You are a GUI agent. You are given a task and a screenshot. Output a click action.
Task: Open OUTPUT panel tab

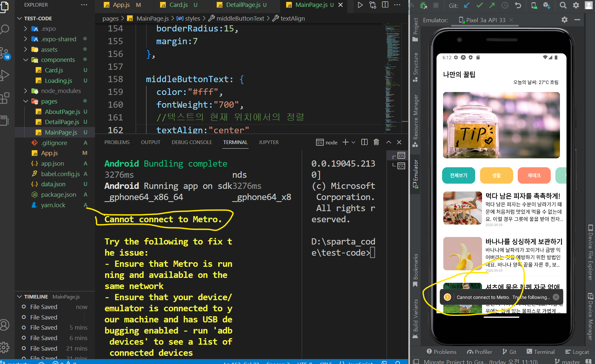151,142
